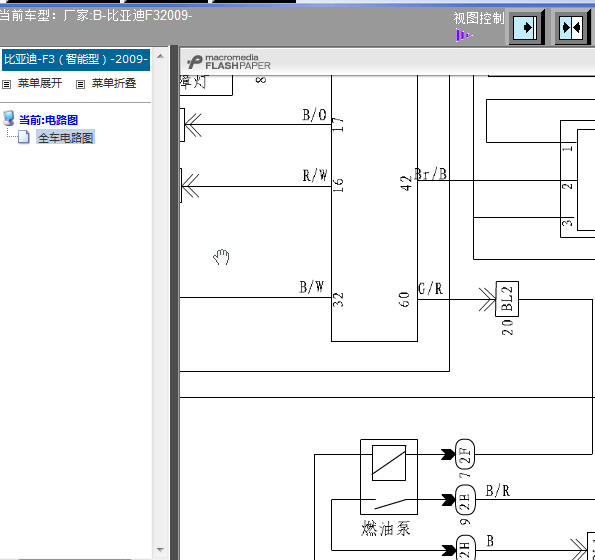Viewport: 595px width, 560px height.
Task: Click the 菜单展开 list icon
Action: (6, 84)
